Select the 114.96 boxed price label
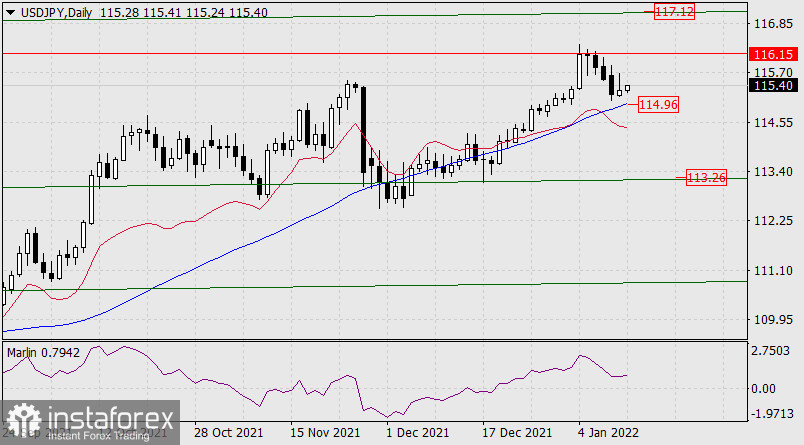 pyautogui.click(x=659, y=104)
